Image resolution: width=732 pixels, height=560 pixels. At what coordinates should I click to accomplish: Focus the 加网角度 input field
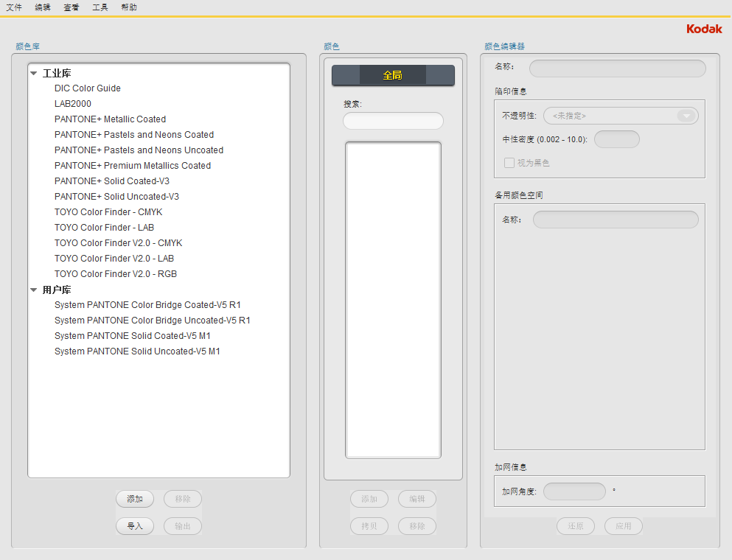coord(575,491)
